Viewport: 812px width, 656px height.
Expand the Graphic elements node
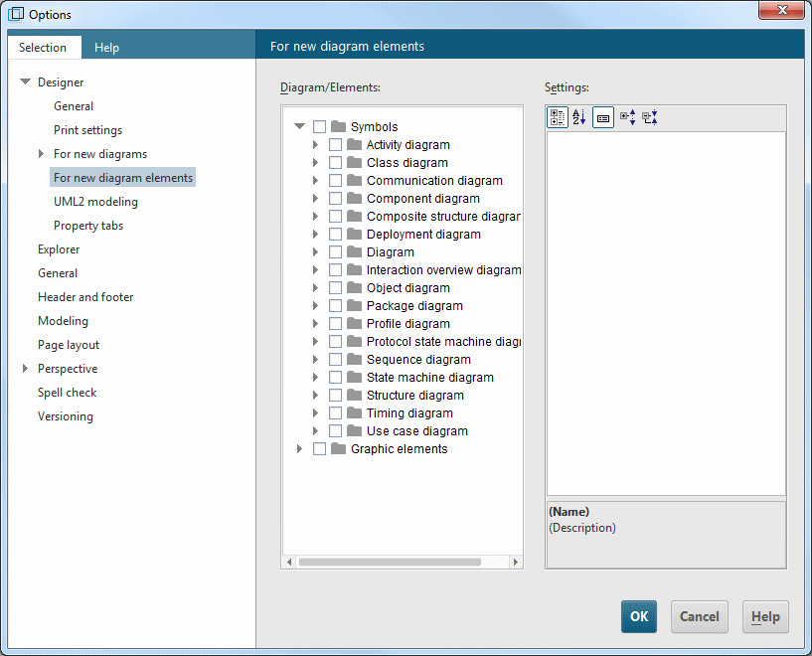[x=299, y=449]
